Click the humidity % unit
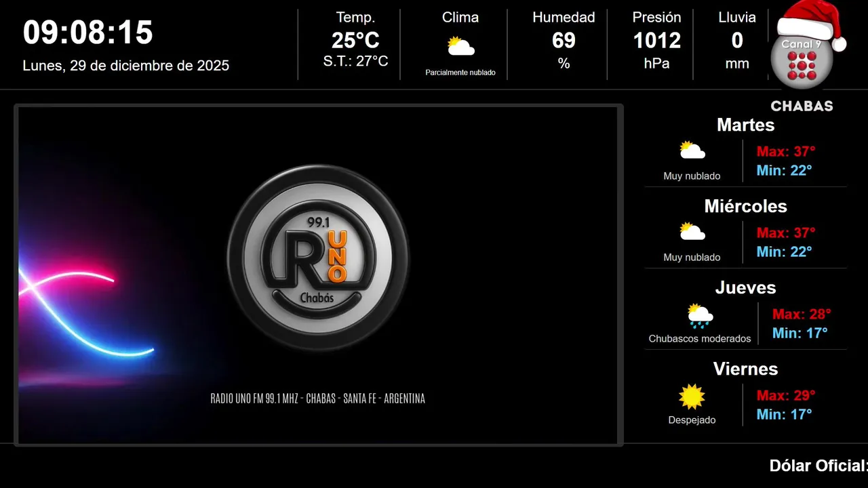This screenshot has width=868, height=488. pos(564,64)
